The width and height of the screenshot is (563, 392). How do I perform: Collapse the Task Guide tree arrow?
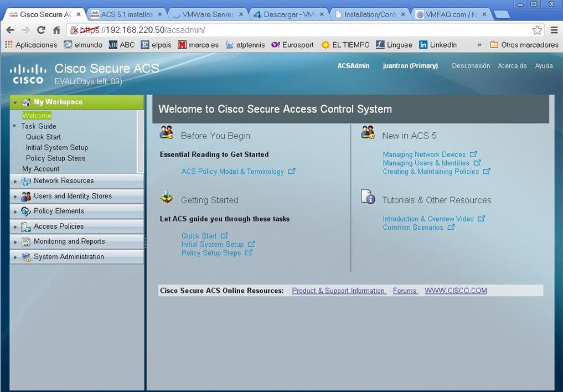(14, 126)
